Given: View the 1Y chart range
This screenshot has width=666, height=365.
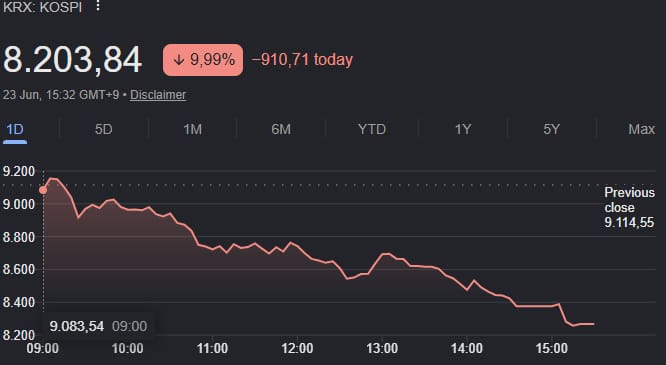Looking at the screenshot, I should coord(463,129).
